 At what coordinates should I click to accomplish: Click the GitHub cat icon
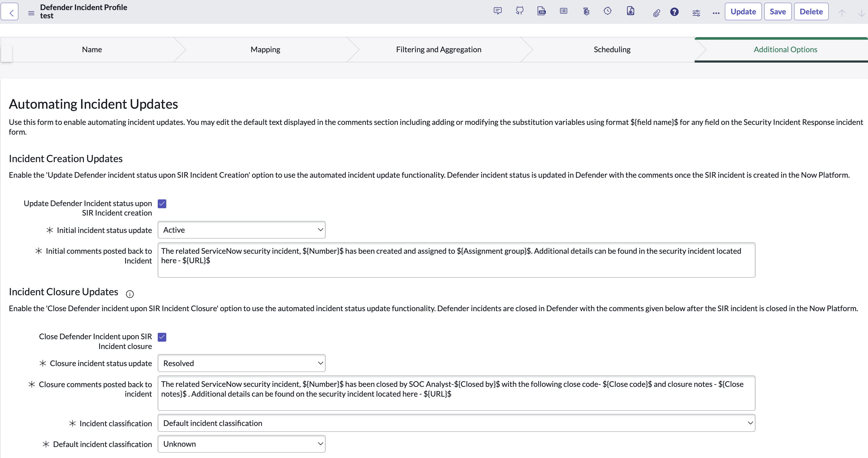[x=520, y=11]
